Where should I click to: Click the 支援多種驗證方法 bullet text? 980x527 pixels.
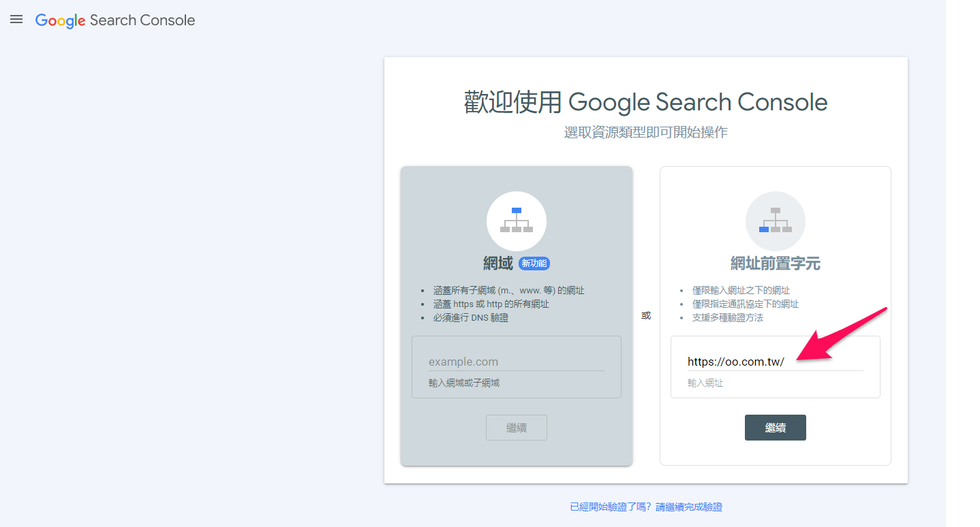click(x=728, y=318)
